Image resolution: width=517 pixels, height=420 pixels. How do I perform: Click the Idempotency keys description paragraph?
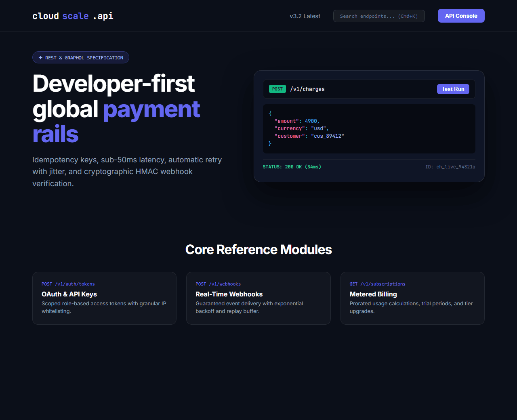(127, 172)
